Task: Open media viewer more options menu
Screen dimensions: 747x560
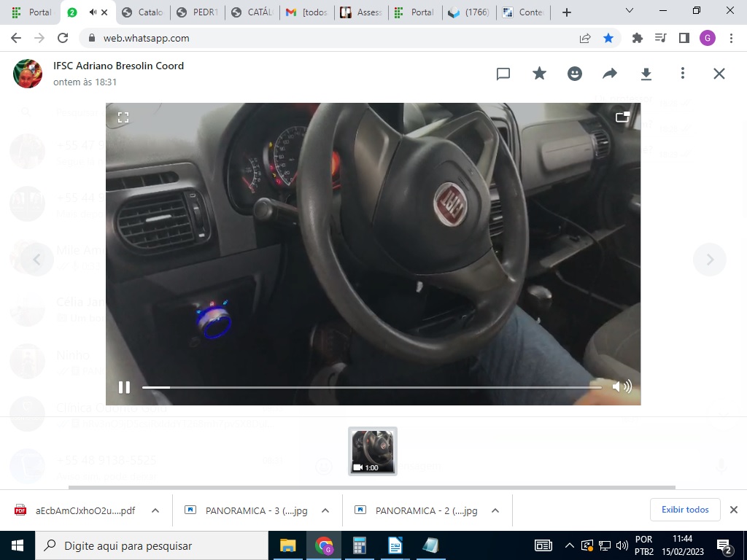Action: (x=683, y=74)
